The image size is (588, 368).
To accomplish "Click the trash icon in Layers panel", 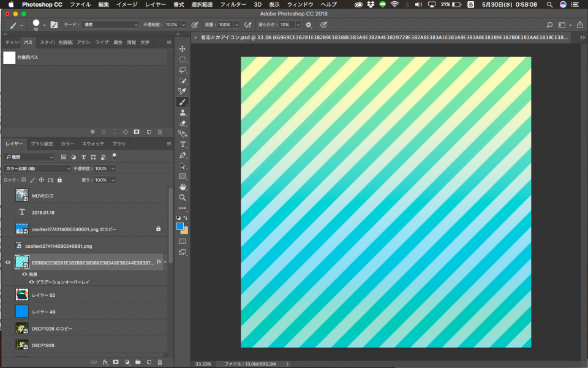I will coord(160,362).
